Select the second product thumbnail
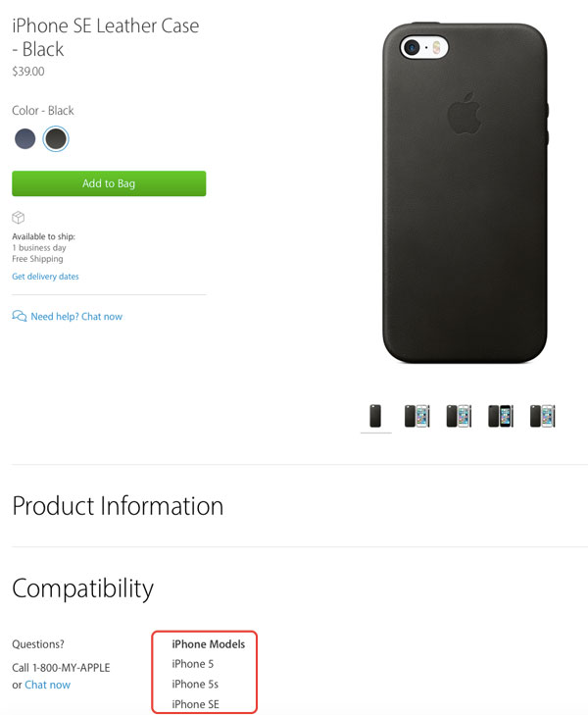This screenshot has width=588, height=715. 417,416
